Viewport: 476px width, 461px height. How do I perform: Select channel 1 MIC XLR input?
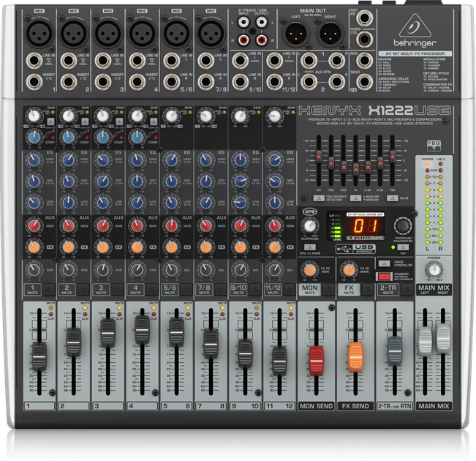click(x=39, y=32)
